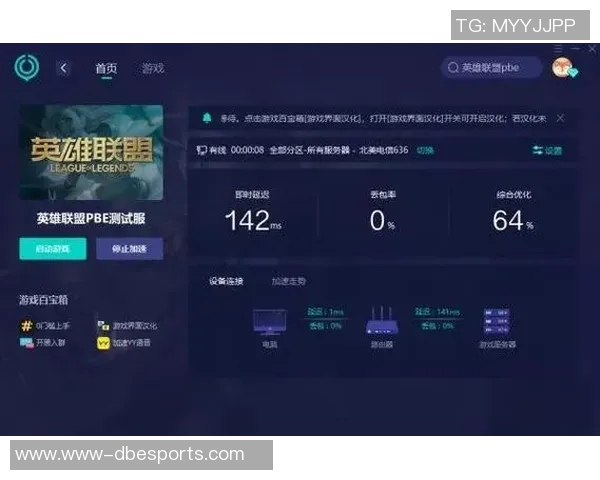The height and width of the screenshot is (480, 600).
Task: Click the 丢包率 label
Action: click(383, 195)
